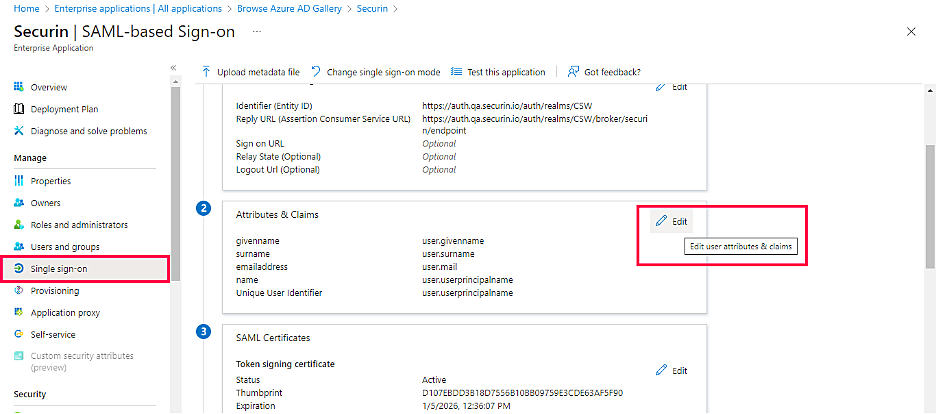The height and width of the screenshot is (414, 936).
Task: Click Test this application
Action: pos(498,72)
